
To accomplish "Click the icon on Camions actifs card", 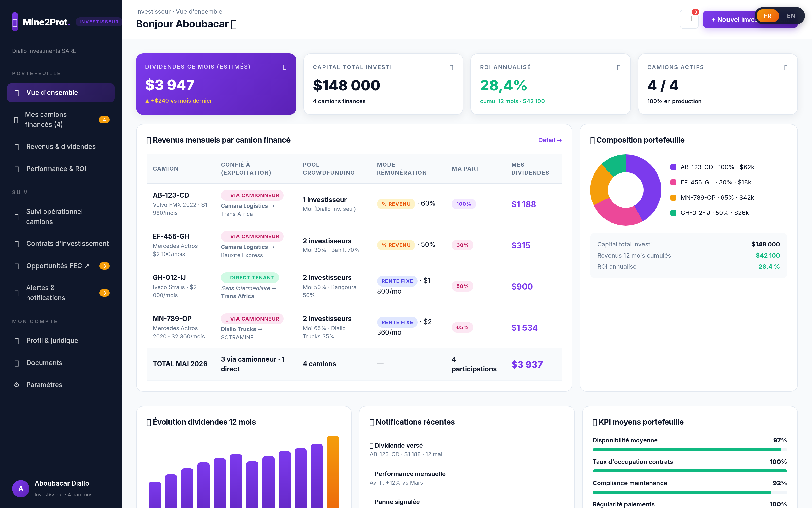I will coord(786,68).
